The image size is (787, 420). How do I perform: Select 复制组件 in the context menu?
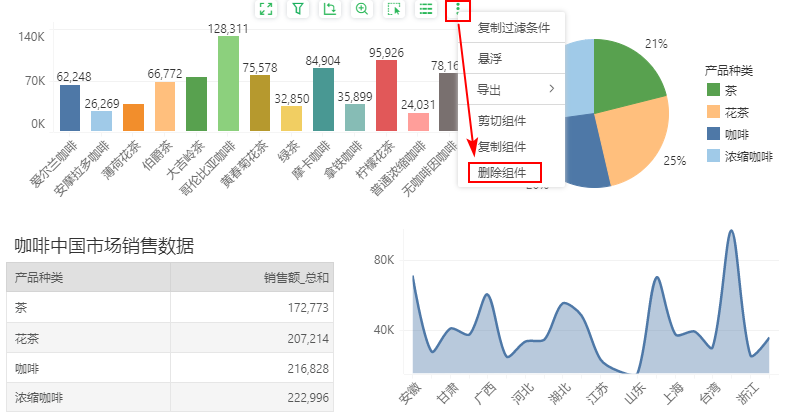501,147
